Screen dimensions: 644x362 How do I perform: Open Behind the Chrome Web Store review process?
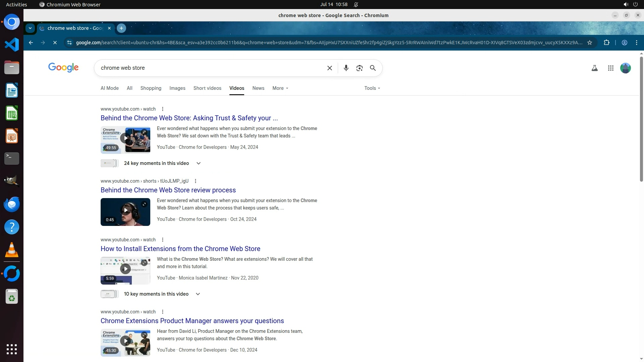click(168, 190)
